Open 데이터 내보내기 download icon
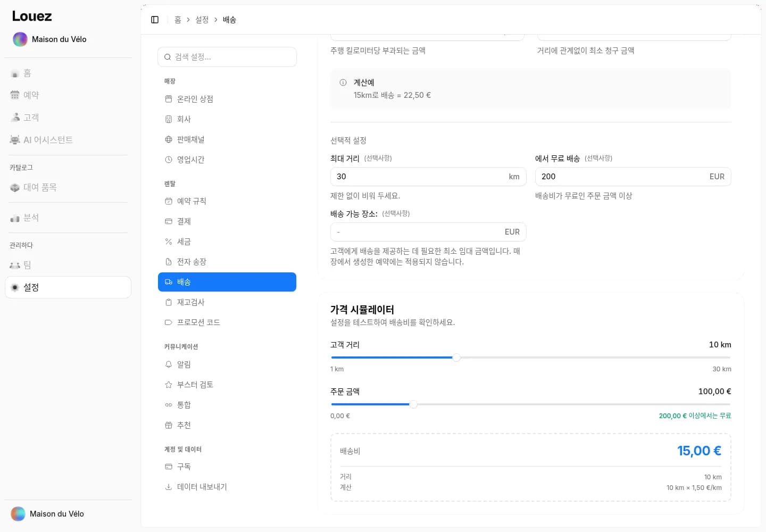 [x=169, y=487]
